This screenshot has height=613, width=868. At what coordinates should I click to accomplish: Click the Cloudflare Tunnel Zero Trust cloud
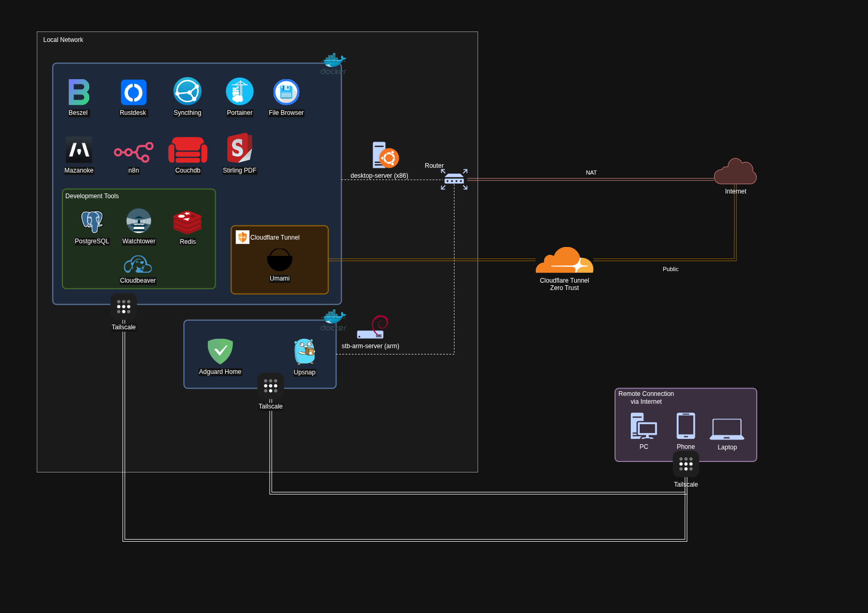[564, 260]
